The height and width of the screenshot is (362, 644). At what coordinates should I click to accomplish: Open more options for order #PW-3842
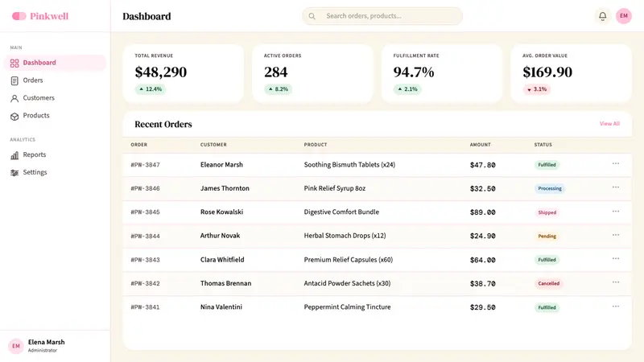pos(616,282)
